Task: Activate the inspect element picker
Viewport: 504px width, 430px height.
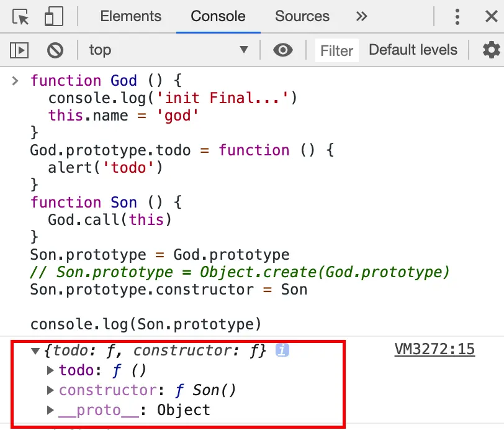Action: [21, 17]
